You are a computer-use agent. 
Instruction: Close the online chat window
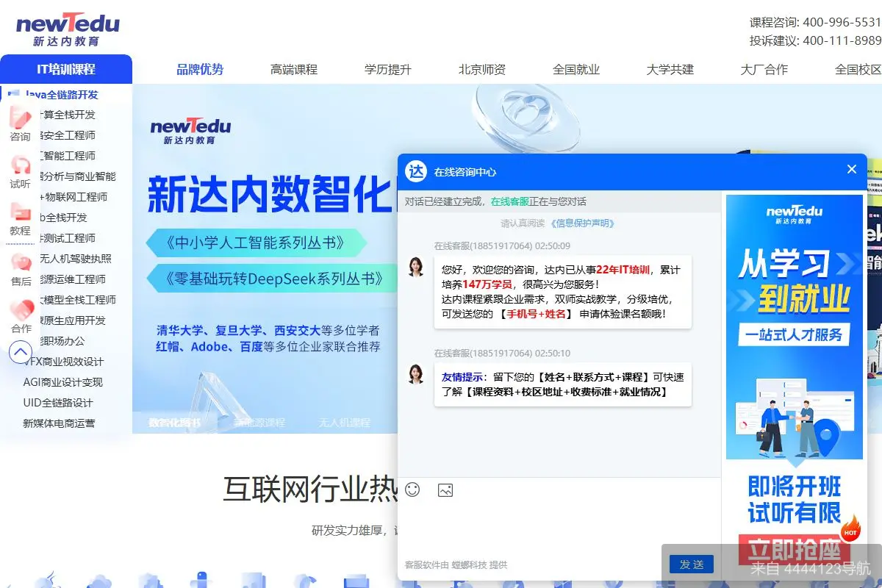(851, 168)
